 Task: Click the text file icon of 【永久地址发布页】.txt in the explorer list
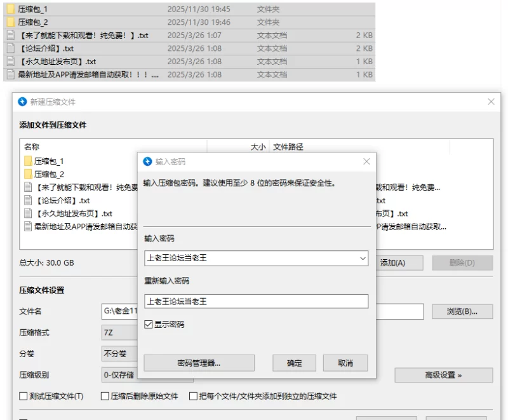[x=11, y=61]
